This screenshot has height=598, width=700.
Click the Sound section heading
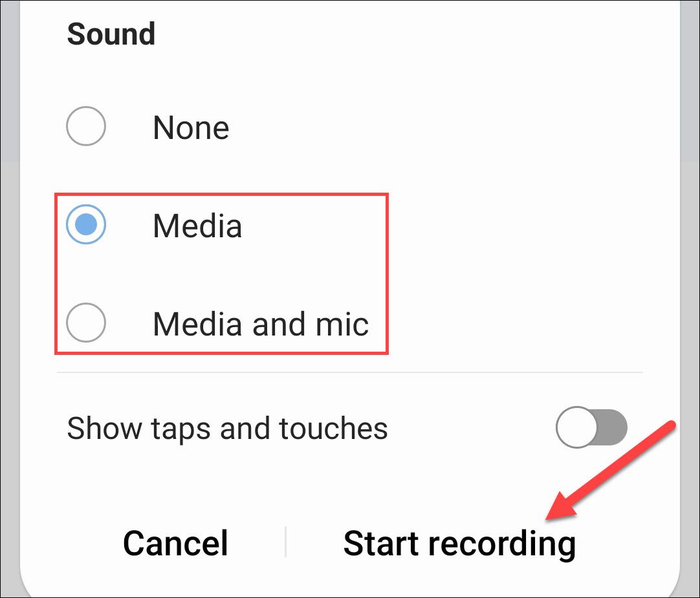111,34
